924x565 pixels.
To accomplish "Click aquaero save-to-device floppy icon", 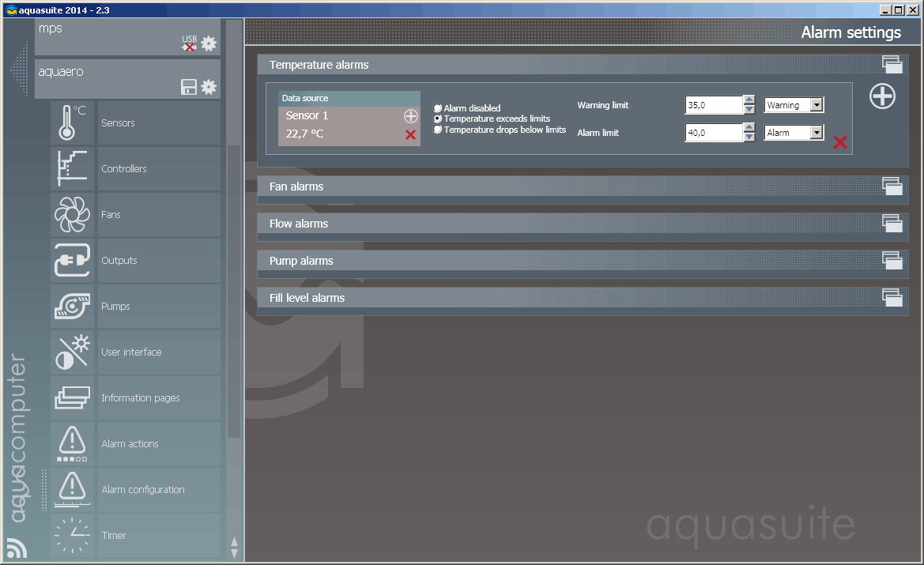I will [x=189, y=87].
